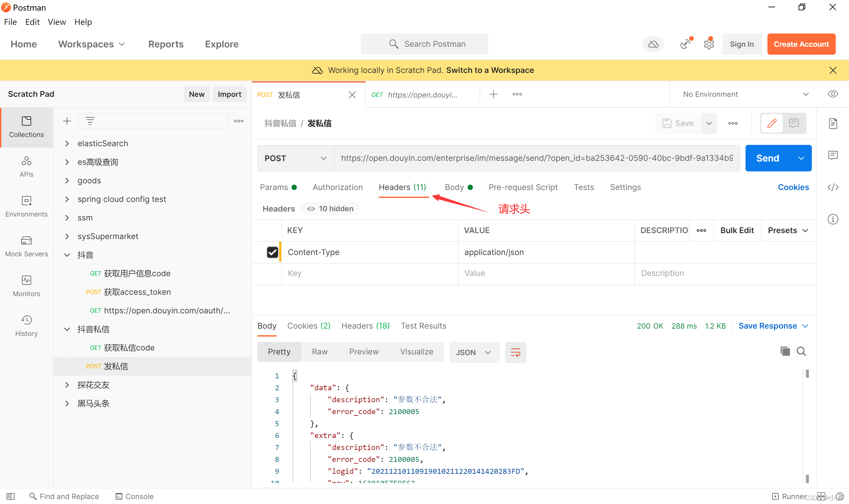Open the JSON format dropdown
This screenshot has height=504, width=849.
coord(474,352)
